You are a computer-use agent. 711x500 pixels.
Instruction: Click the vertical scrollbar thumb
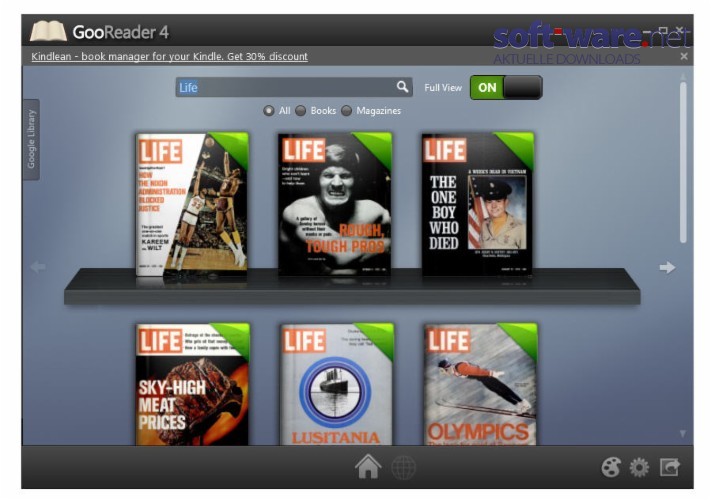coord(683,162)
